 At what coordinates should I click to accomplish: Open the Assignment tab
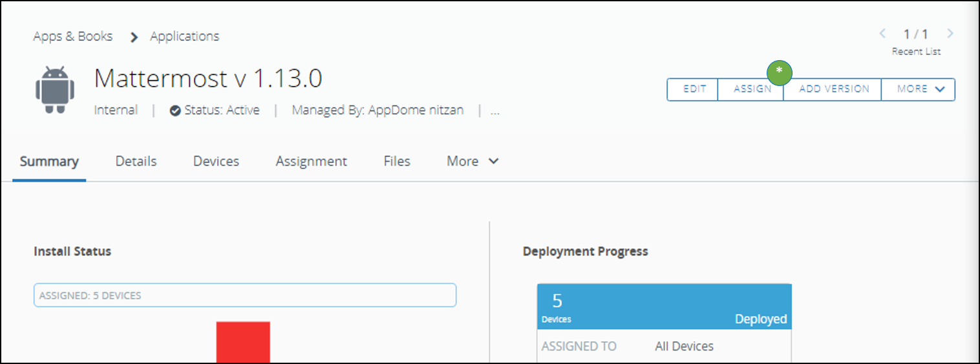tap(311, 161)
